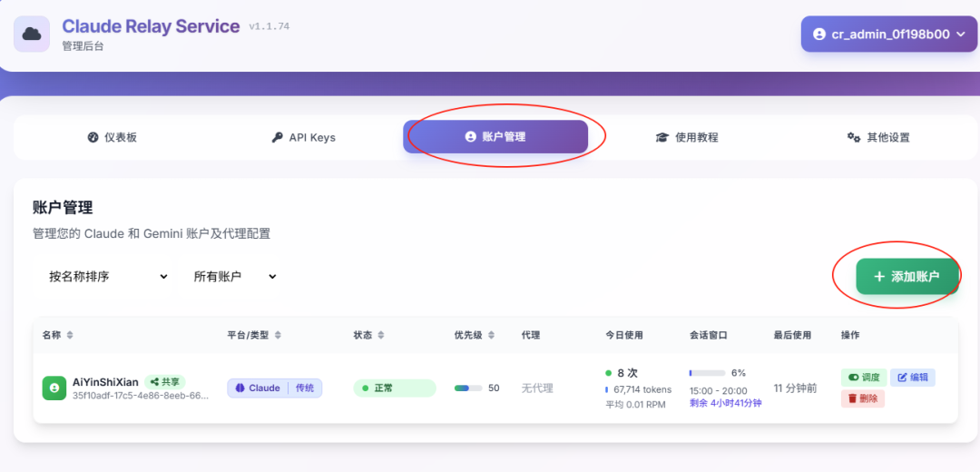Screen dimensions: 980x472
Task: Click the 6% session window bar
Action: [707, 373]
